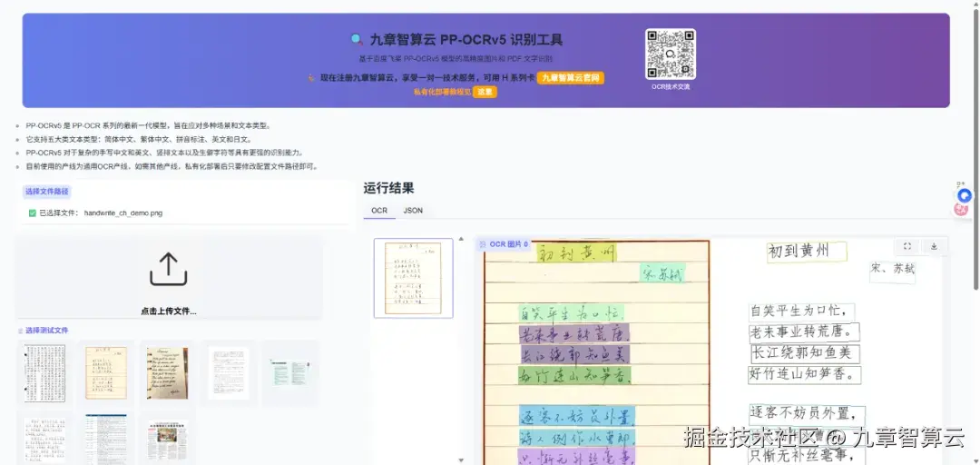980x465 pixels.
Task: Click the blue round floating assistant icon
Action: point(965,196)
